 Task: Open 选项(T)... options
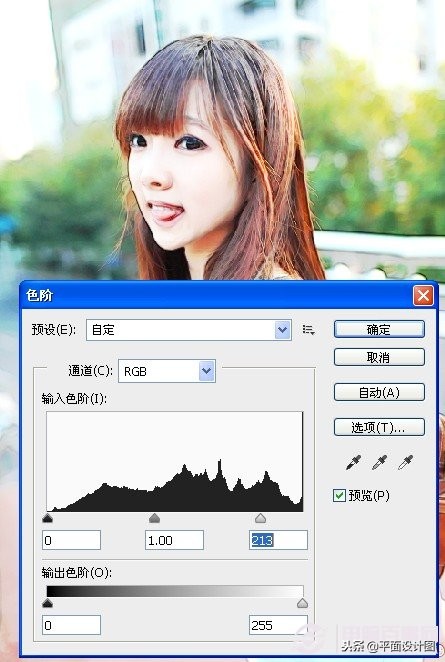click(379, 428)
